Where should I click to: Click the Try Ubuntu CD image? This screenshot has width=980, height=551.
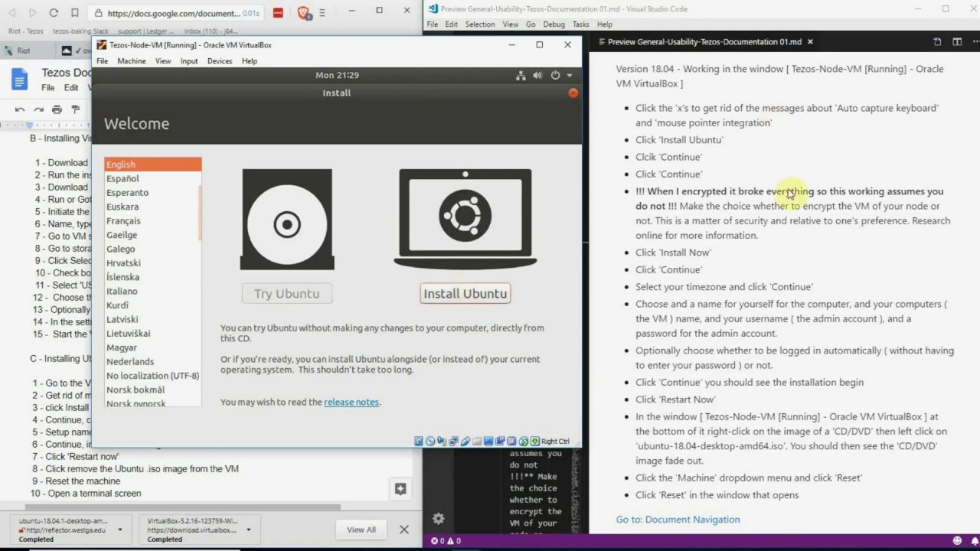(x=287, y=219)
